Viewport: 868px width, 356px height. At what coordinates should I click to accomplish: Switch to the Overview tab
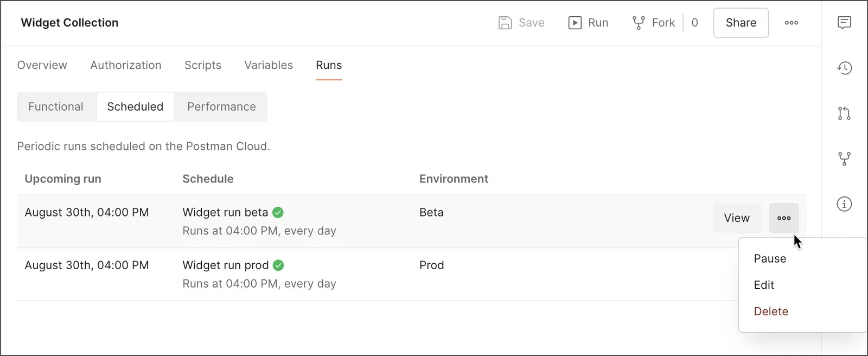click(x=42, y=65)
